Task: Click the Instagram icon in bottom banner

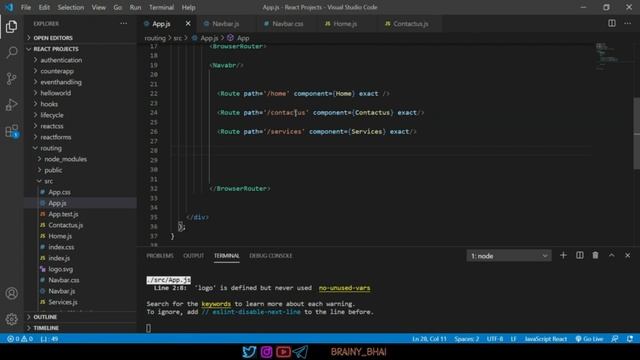Action: pyautogui.click(x=266, y=351)
